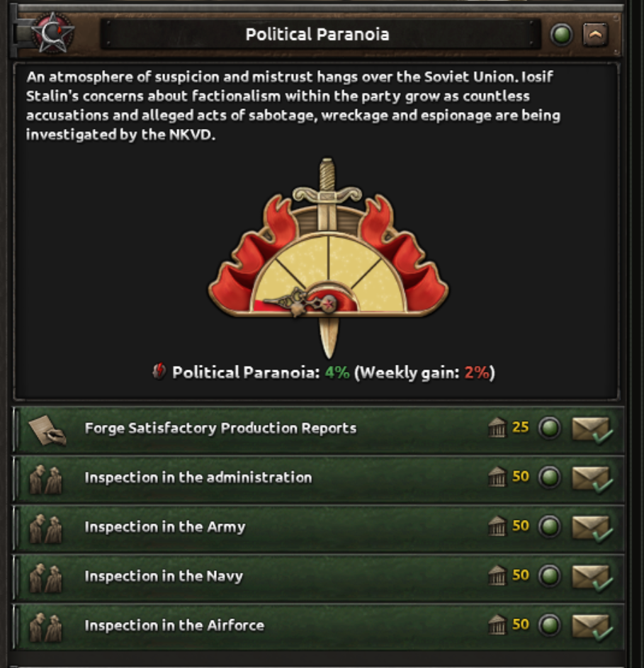Click the inspectors icon for administration inspection
Screen dimensions: 644x668
pyautogui.click(x=45, y=478)
